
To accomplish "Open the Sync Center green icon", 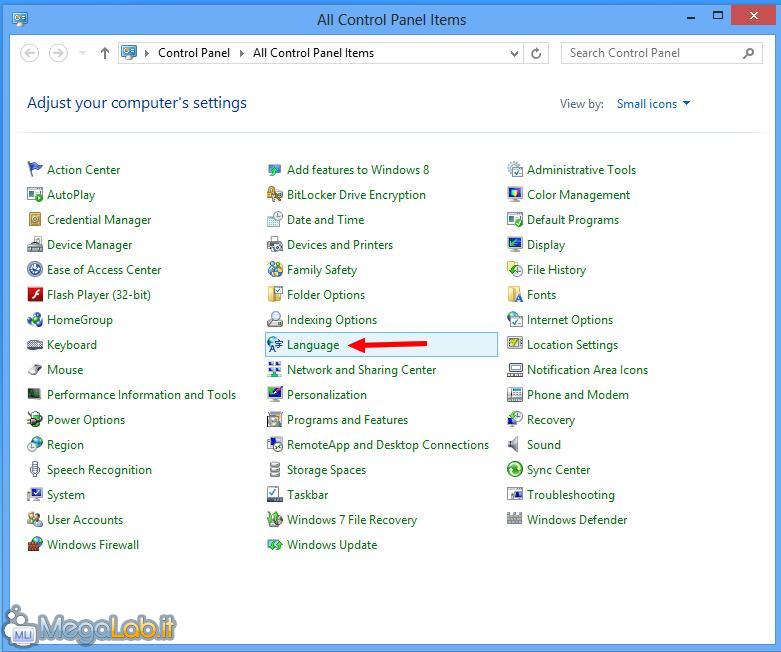I will 515,469.
